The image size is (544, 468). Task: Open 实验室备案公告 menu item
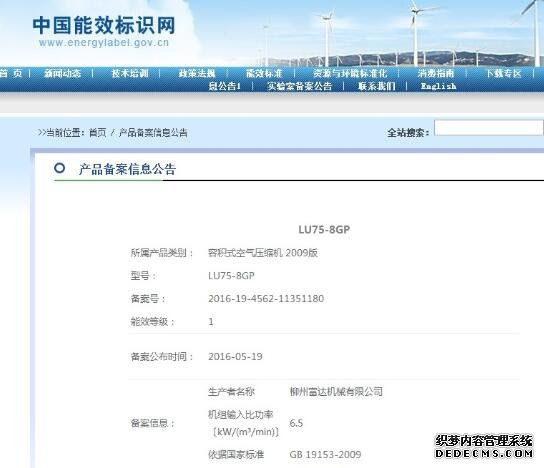click(300, 86)
